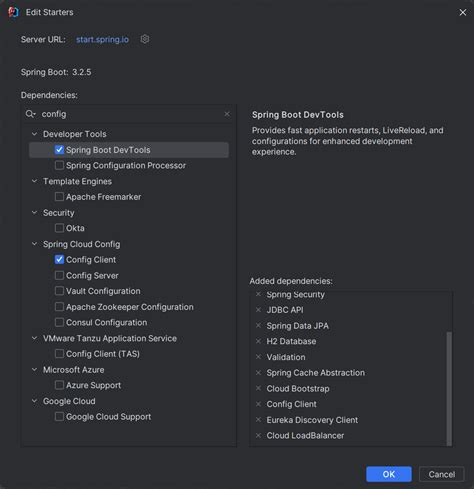This screenshot has height=489, width=474.
Task: Open the start.spring.io server link
Action: 102,39
